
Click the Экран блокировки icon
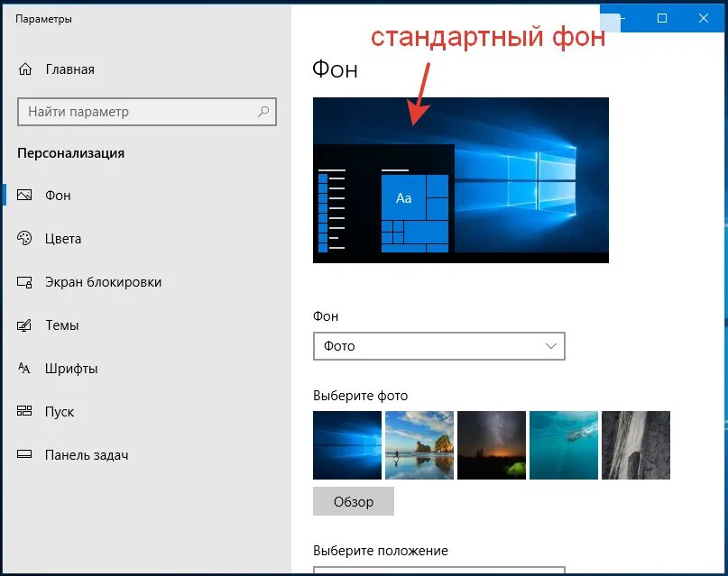[x=25, y=281]
